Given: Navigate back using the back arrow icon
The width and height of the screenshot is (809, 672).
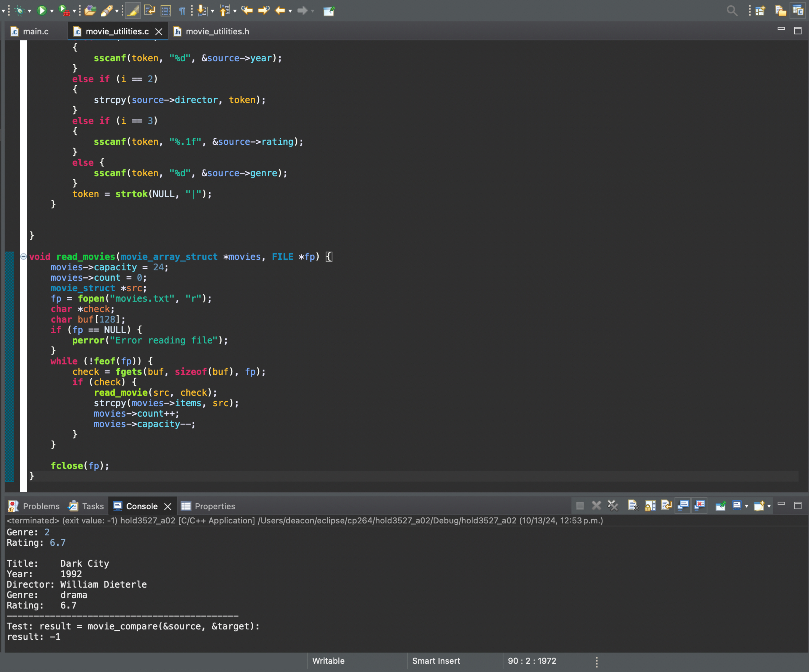Looking at the screenshot, I should pos(280,10).
